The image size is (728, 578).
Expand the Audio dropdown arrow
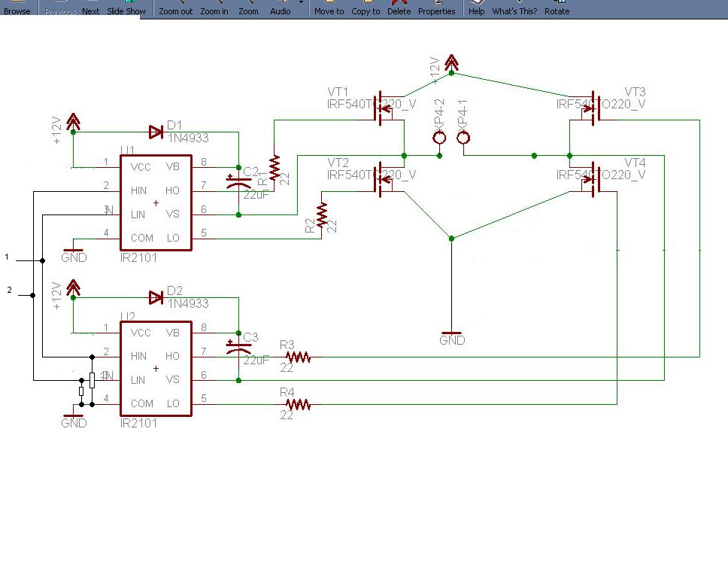301,4
